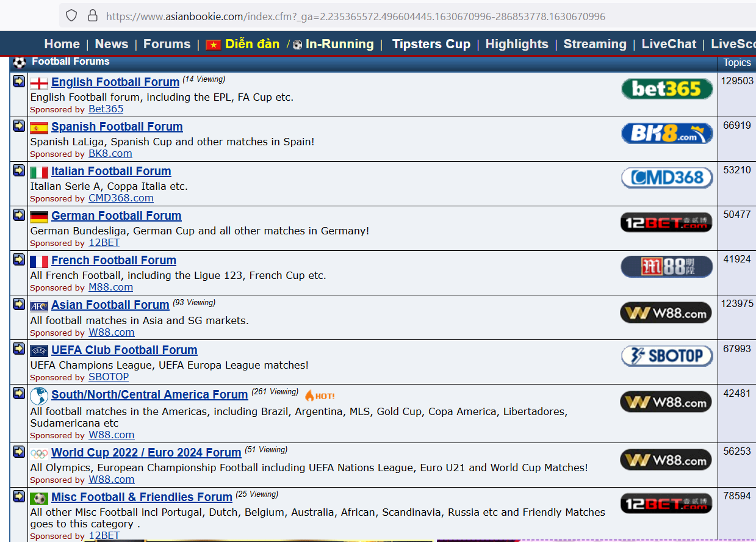Screen dimensions: 756x542
Task: Open the Home menu item
Action: pos(62,44)
